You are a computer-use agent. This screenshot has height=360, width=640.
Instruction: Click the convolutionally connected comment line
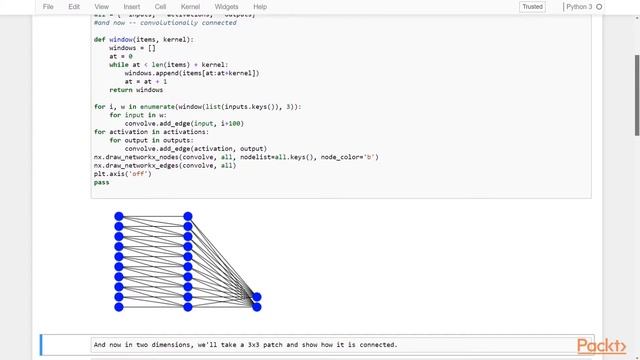coord(165,23)
